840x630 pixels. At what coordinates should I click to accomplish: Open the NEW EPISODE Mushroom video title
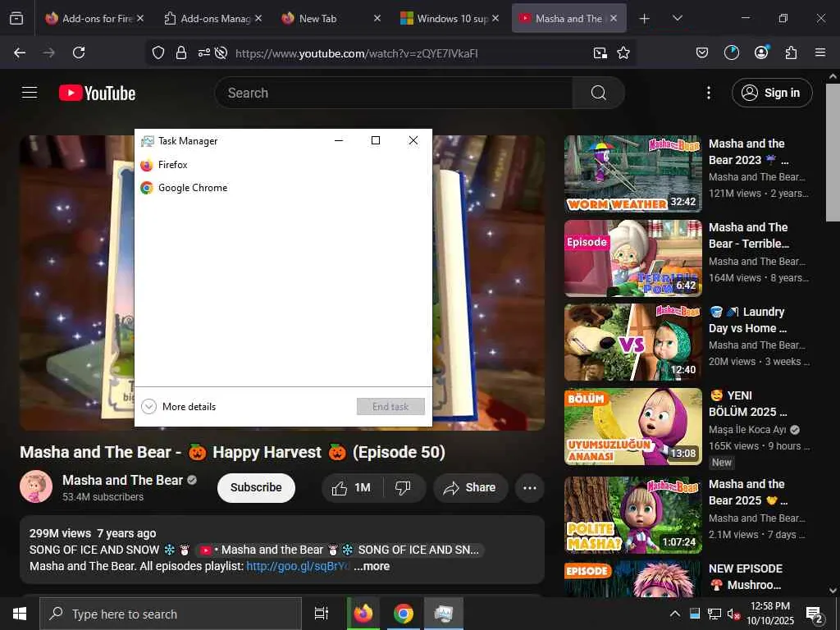click(x=745, y=577)
